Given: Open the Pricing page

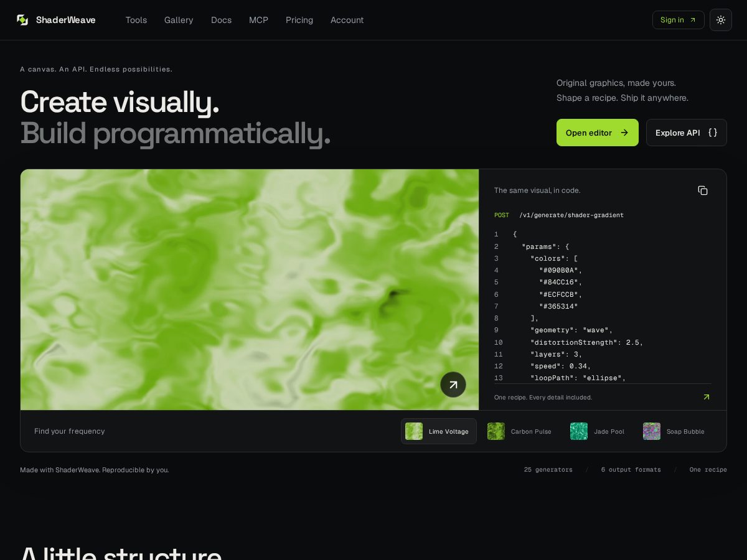Looking at the screenshot, I should pyautogui.click(x=299, y=20).
